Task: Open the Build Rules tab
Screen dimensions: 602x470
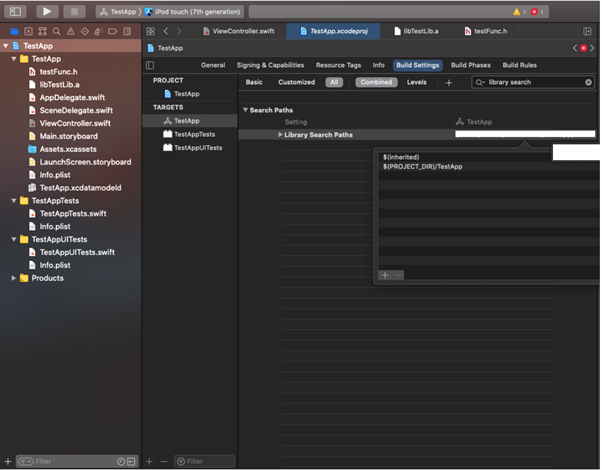Action: click(519, 65)
